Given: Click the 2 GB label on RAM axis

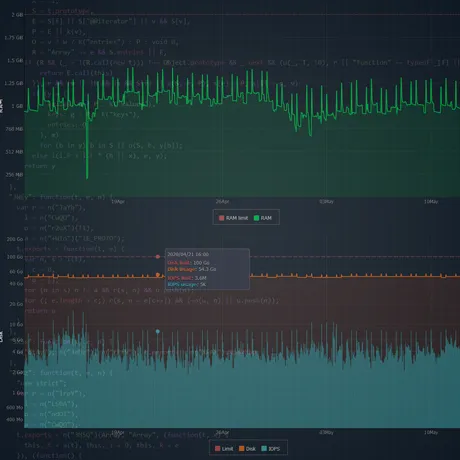Looking at the screenshot, I should 17,15.
